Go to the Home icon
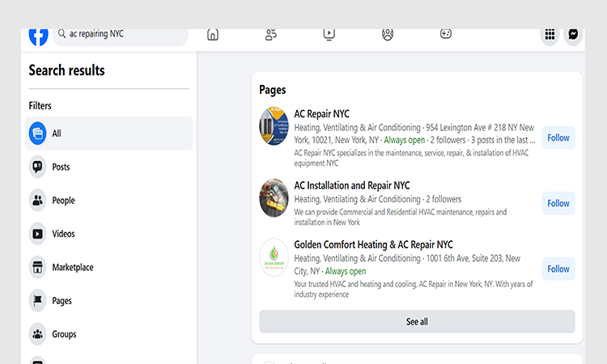 pos(213,35)
